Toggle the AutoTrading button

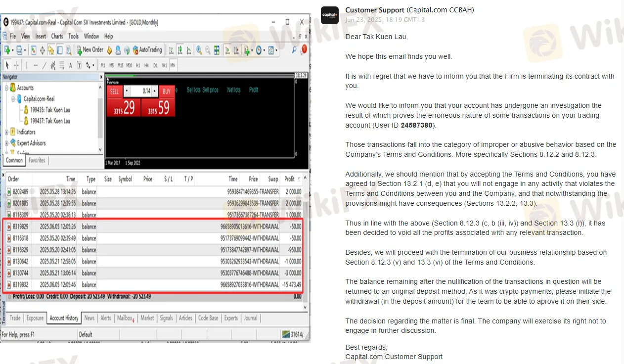click(146, 50)
